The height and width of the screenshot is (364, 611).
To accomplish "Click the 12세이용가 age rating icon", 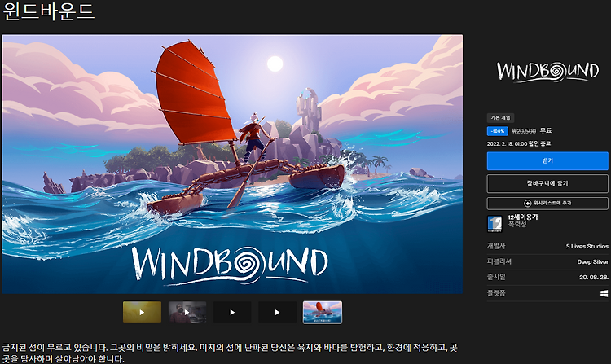I will pos(495,224).
